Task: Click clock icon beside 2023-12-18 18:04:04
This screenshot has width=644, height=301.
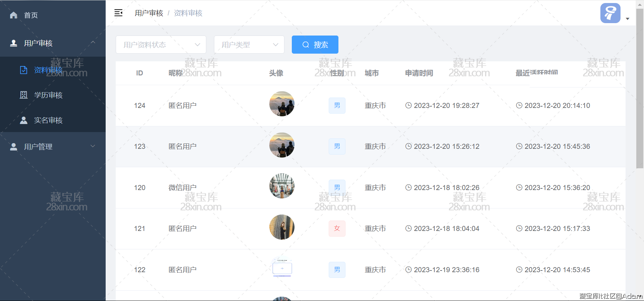Action: point(408,228)
